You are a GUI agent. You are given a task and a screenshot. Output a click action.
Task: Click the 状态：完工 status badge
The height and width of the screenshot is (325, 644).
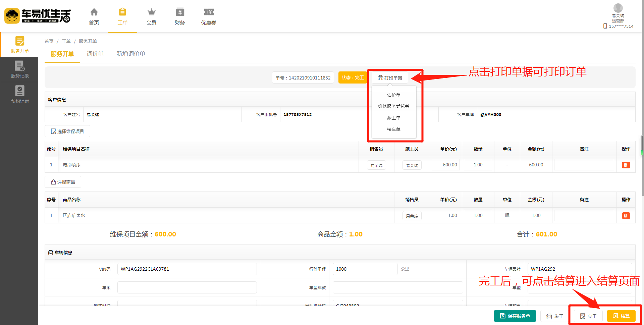tap(353, 78)
